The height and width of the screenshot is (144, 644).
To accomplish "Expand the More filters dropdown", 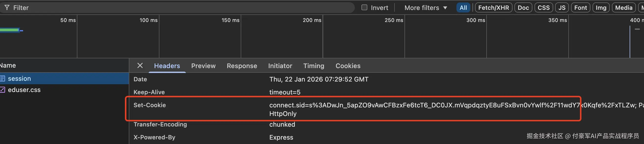I will pyautogui.click(x=426, y=8).
